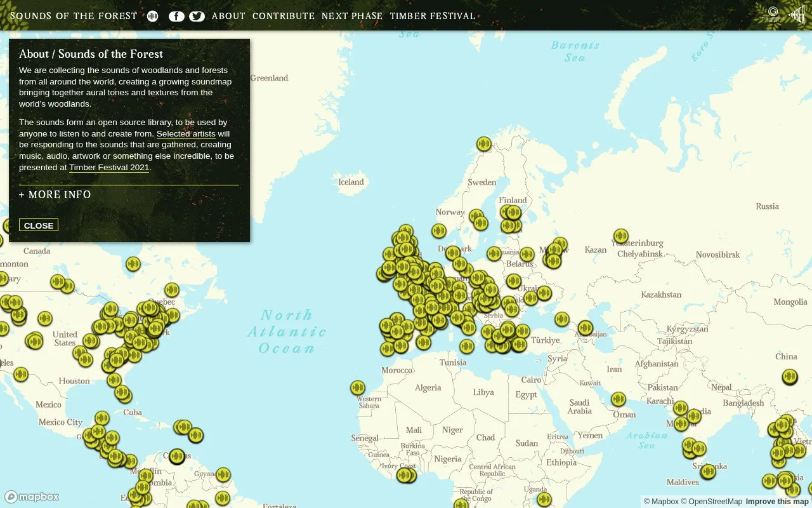Image resolution: width=812 pixels, height=508 pixels.
Task: Open the Contribute menu item
Action: (284, 16)
